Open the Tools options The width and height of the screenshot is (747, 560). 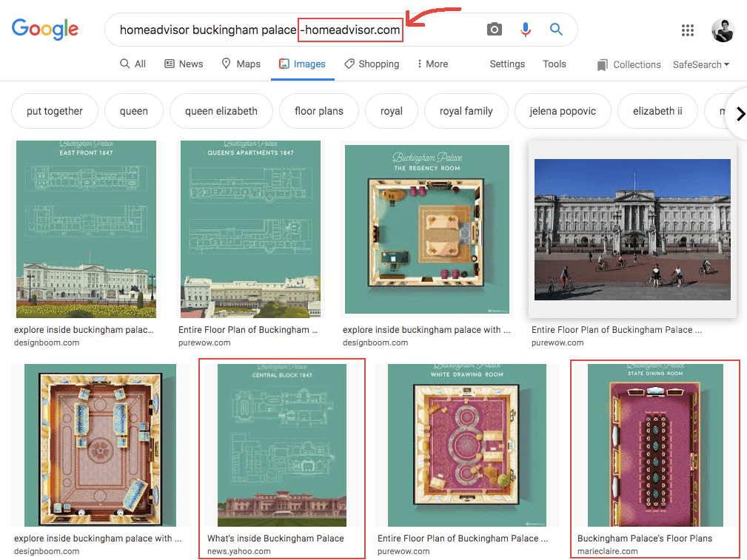click(x=554, y=64)
